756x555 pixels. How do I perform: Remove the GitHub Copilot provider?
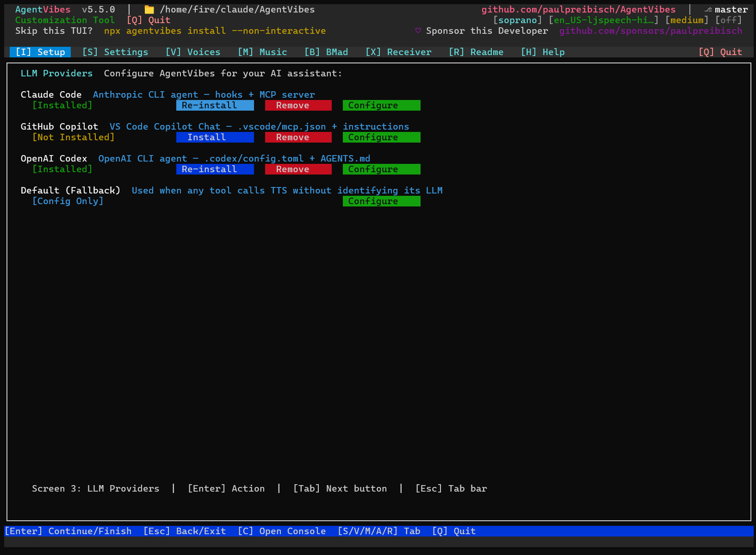(x=298, y=137)
